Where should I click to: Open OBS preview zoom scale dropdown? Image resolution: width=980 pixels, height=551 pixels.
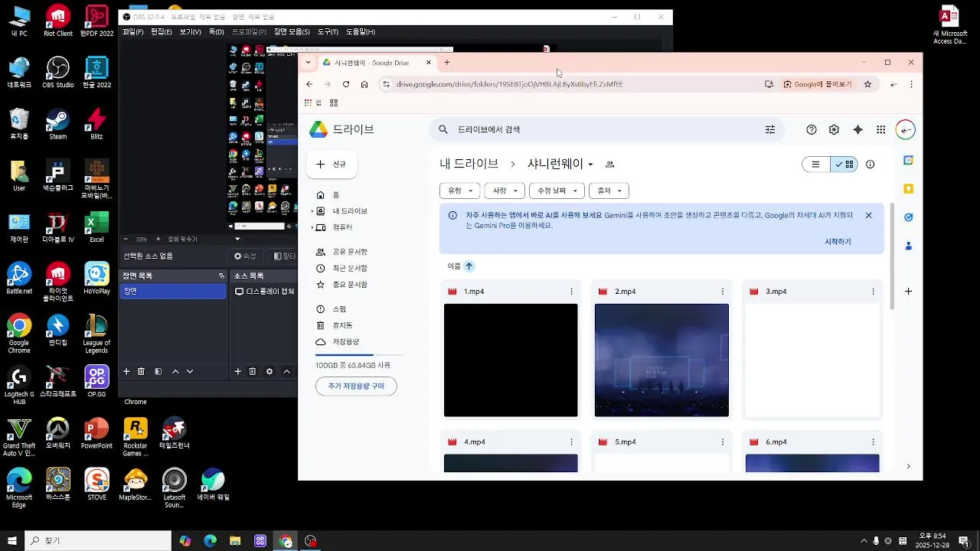pyautogui.click(x=237, y=239)
